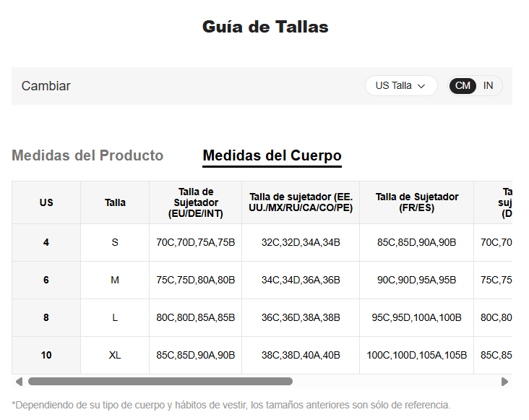Switch measurement units to IN
529x420 pixels.
[x=489, y=85]
